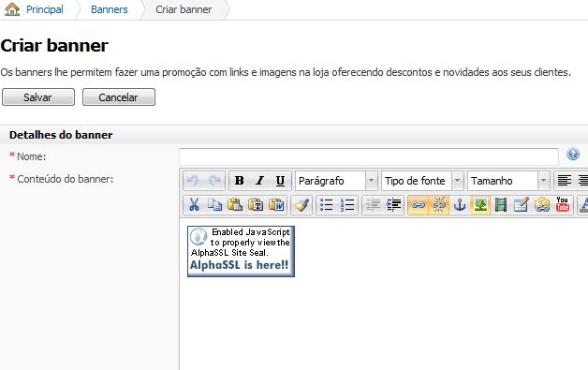The height and width of the screenshot is (370, 588).
Task: Open the Tamanho size dropdown
Action: coord(508,181)
